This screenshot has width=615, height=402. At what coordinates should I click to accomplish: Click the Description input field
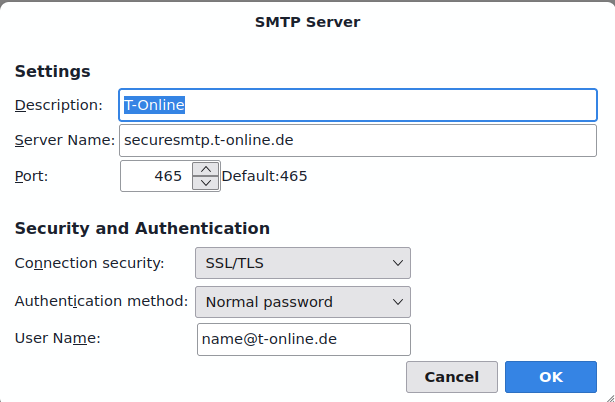[358, 105]
